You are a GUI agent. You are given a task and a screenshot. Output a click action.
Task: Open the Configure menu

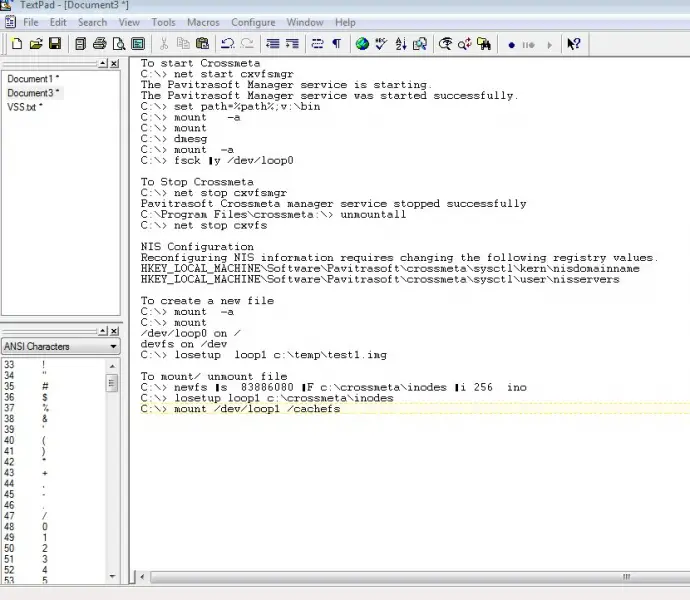(x=253, y=22)
